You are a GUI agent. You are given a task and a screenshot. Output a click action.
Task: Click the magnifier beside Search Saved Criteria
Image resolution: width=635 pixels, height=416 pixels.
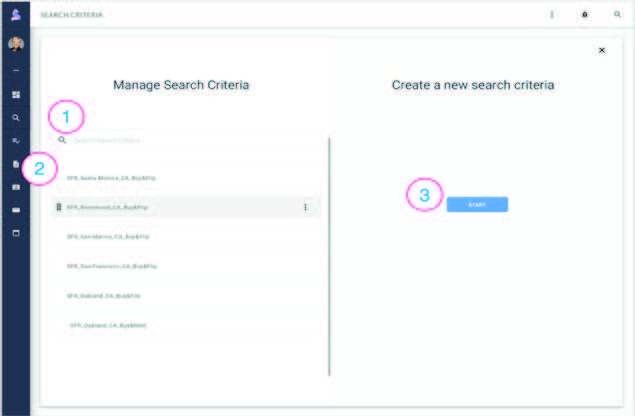pos(62,140)
